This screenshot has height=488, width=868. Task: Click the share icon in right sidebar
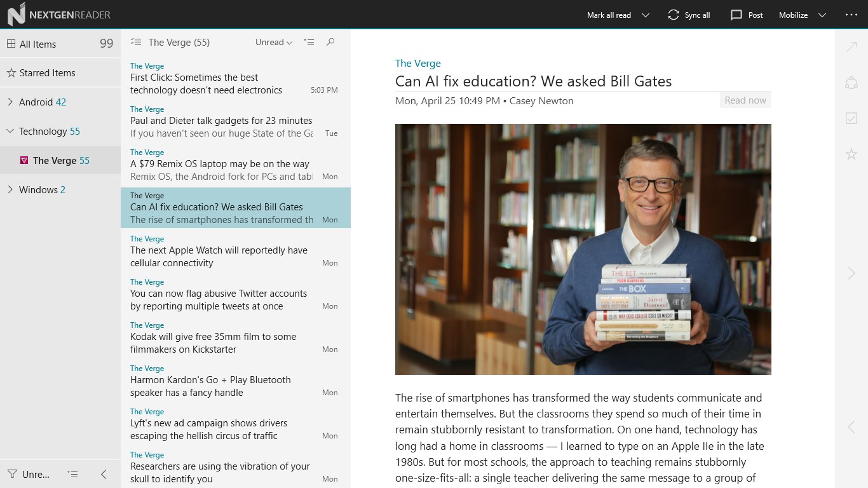click(x=851, y=83)
